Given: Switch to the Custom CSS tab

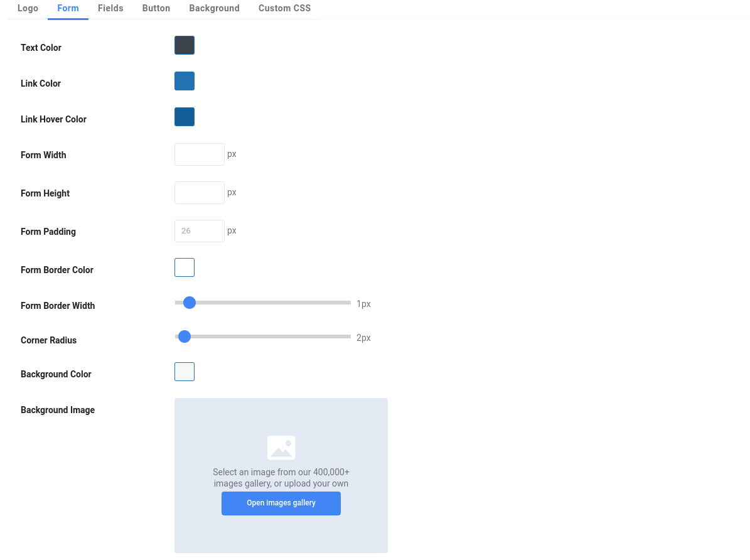Looking at the screenshot, I should (284, 9).
